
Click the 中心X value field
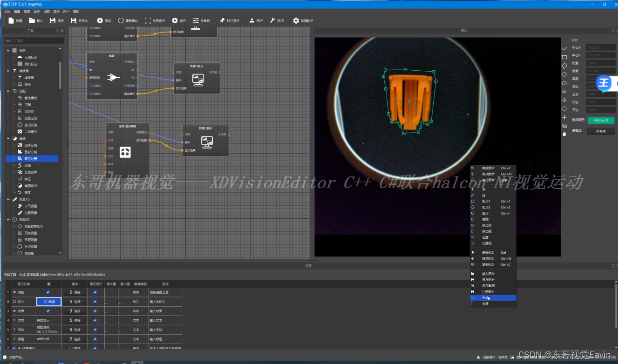click(x=600, y=47)
